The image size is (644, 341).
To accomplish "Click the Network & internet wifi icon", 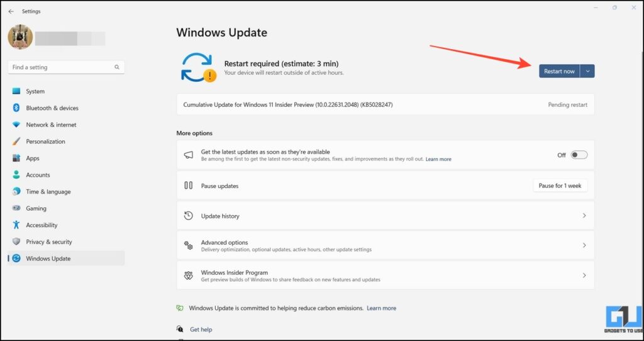I will (x=16, y=125).
